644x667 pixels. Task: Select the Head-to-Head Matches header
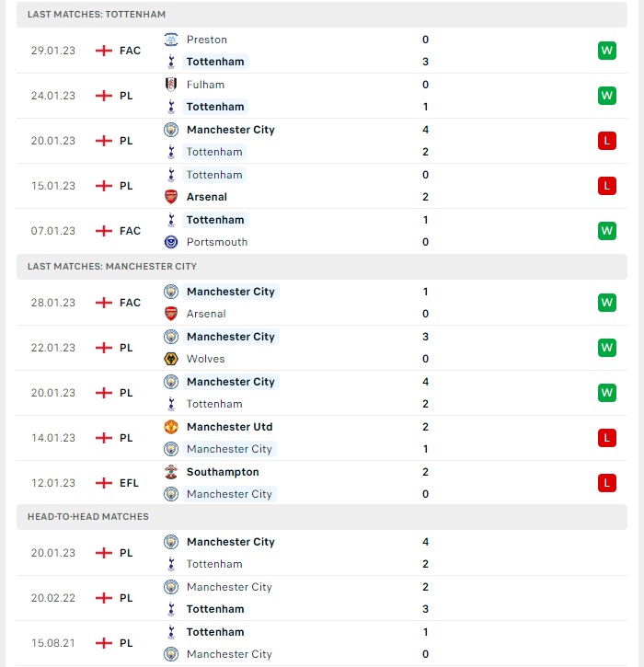(322, 517)
